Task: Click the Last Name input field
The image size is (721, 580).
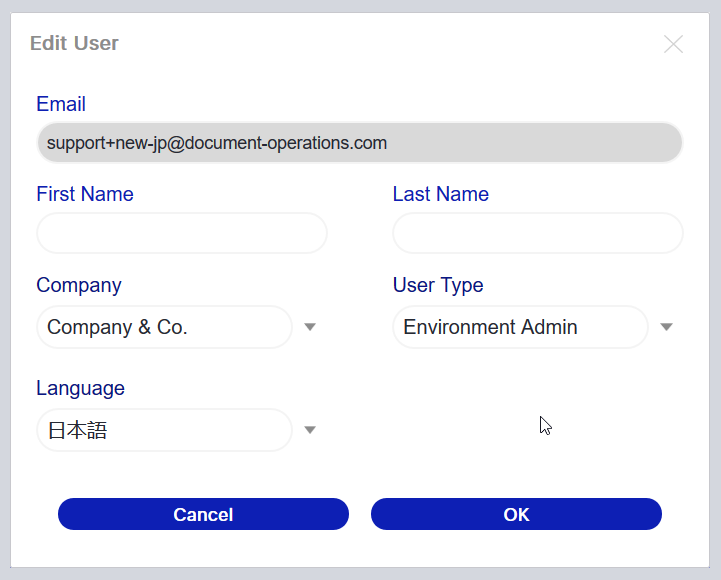Action: 538,233
